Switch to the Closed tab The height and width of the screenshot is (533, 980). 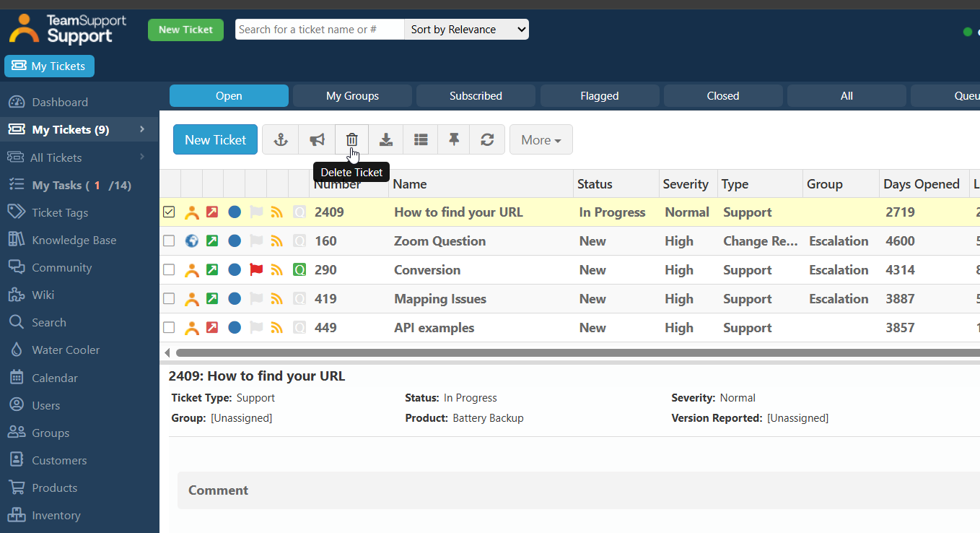(723, 96)
